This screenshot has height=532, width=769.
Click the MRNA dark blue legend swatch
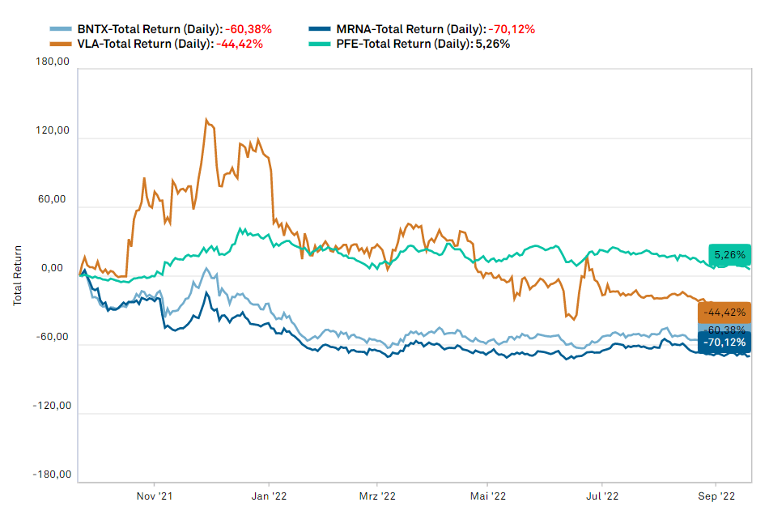coord(320,29)
